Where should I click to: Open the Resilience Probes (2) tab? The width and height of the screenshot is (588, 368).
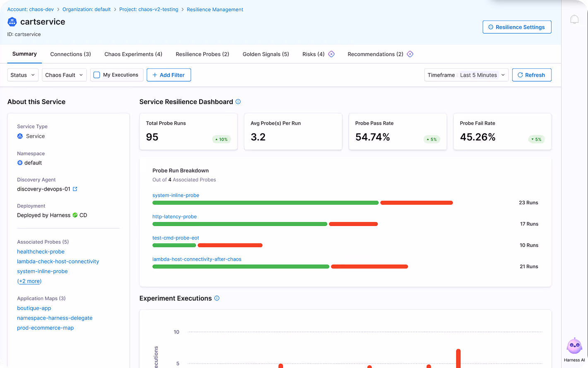(x=202, y=54)
